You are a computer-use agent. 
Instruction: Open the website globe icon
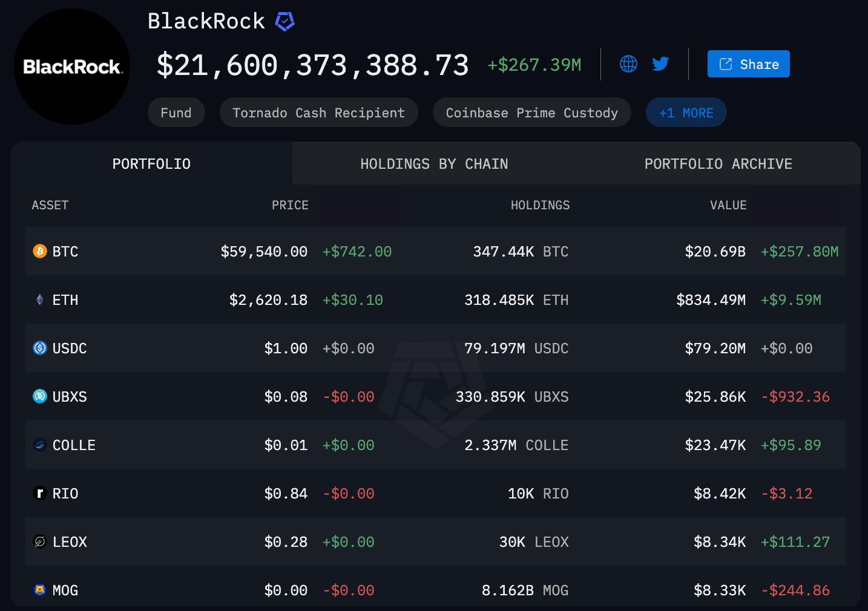pyautogui.click(x=628, y=64)
